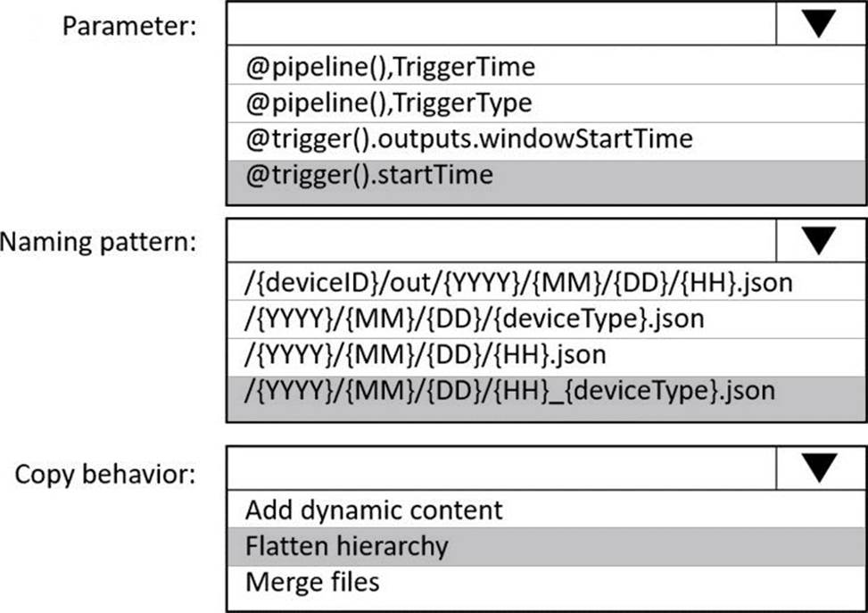Image resolution: width=868 pixels, height=613 pixels.
Task: Expand the Parameter dropdown arrow
Action: pos(818,24)
